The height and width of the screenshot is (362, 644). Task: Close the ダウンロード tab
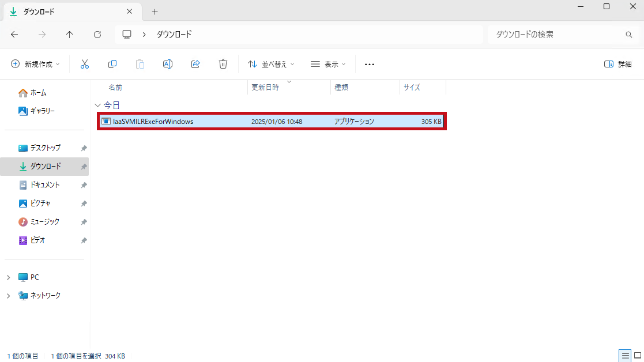point(129,12)
